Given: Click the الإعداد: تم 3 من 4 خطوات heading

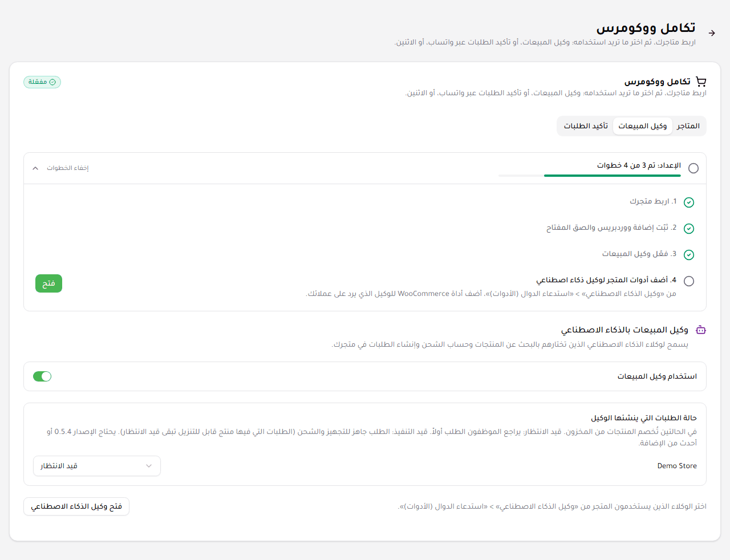Looking at the screenshot, I should pyautogui.click(x=639, y=165).
